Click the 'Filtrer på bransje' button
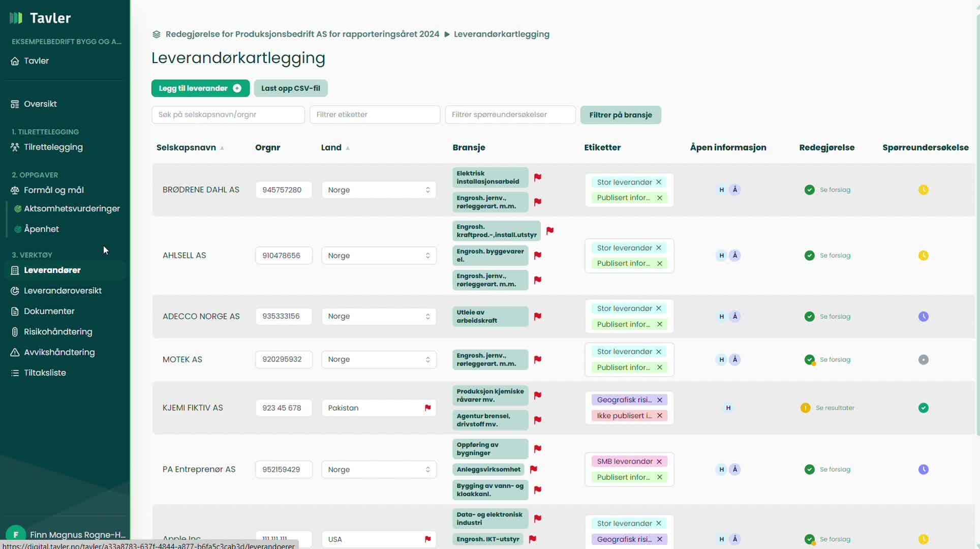 (x=620, y=115)
